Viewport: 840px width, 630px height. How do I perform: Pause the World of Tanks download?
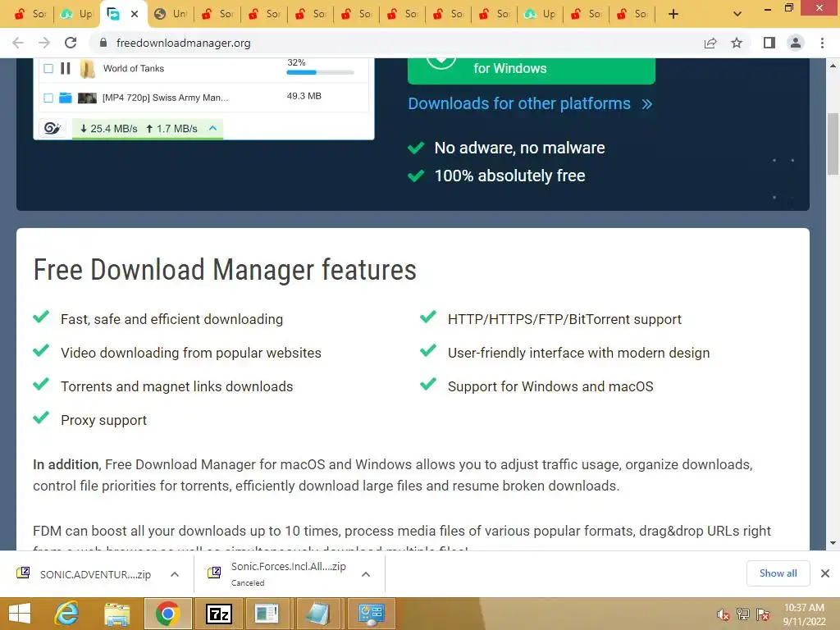point(66,68)
